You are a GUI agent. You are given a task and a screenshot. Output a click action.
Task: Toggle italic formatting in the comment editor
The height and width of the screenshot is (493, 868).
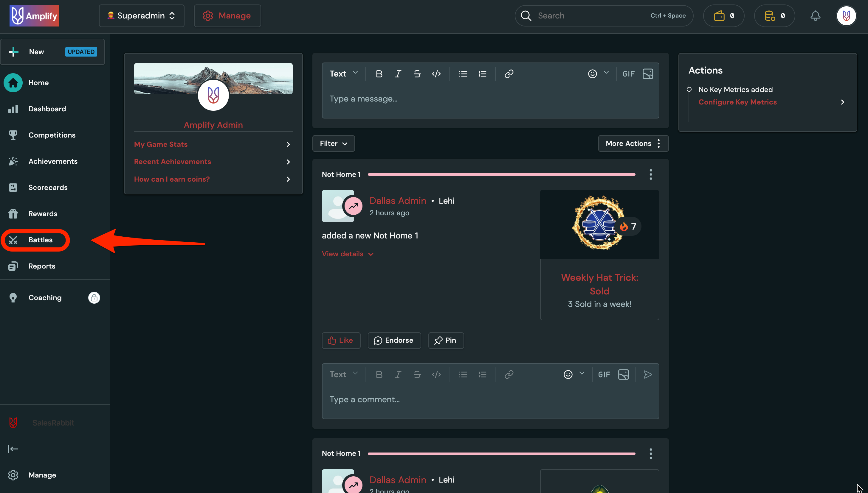(x=398, y=374)
